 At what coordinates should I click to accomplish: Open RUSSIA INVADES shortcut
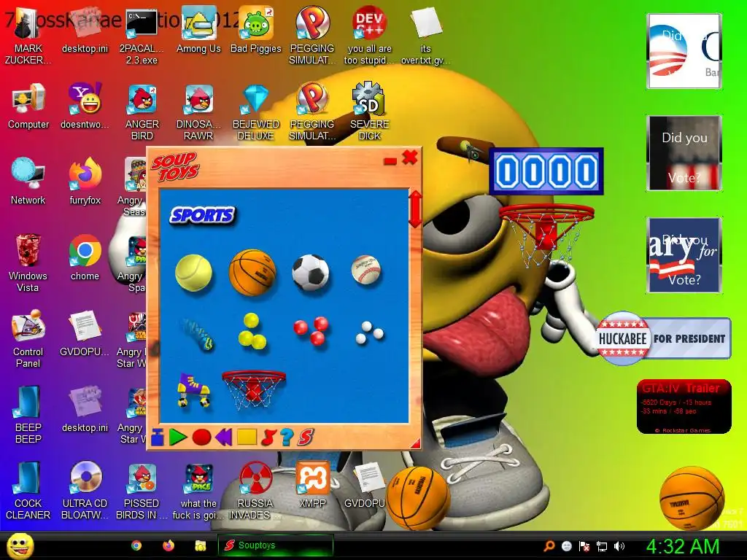[x=256, y=491]
